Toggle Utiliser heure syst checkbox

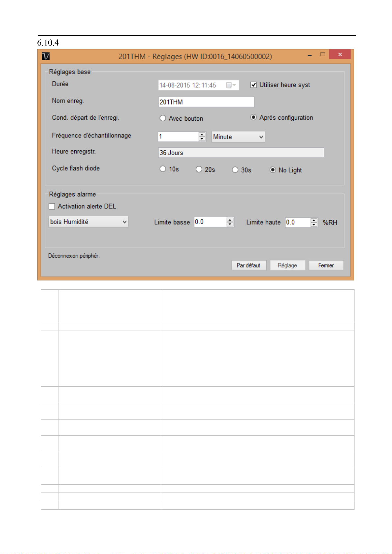pyautogui.click(x=254, y=85)
